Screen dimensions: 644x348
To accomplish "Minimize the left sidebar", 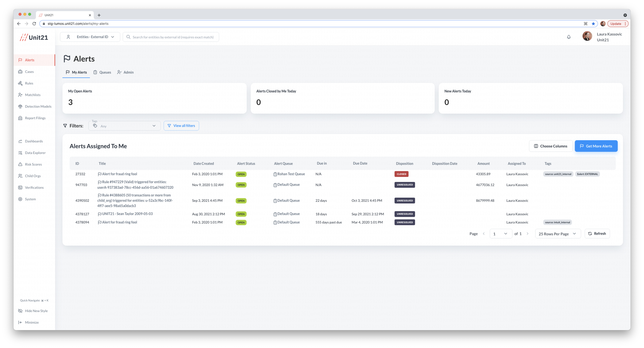I will [31, 322].
